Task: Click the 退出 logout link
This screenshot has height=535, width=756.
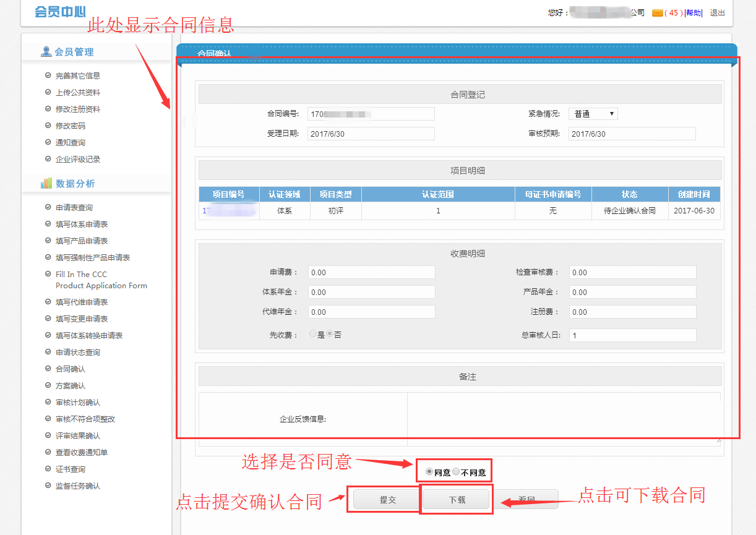Action: pos(717,13)
